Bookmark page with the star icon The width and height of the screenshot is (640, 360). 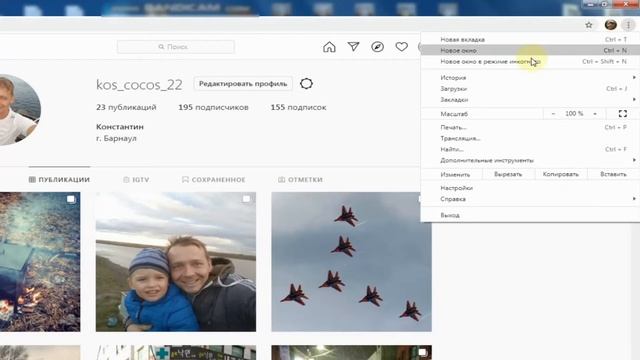click(589, 25)
